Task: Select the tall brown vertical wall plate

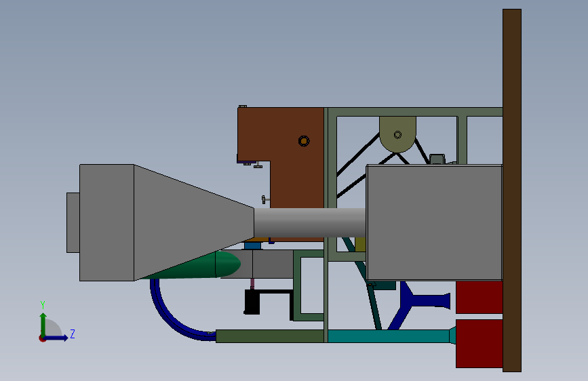Action: point(512,190)
